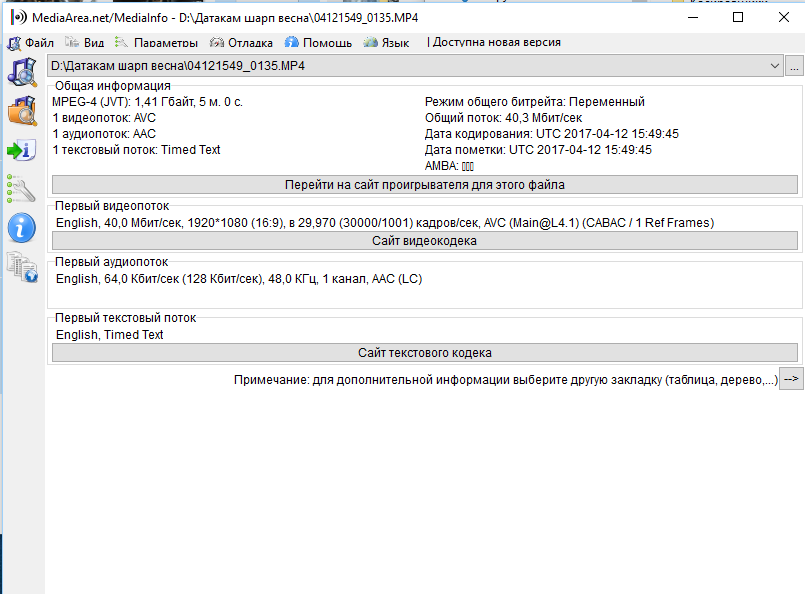
Task: Click the line 1 видеопоток: AVC
Action: [x=104, y=118]
